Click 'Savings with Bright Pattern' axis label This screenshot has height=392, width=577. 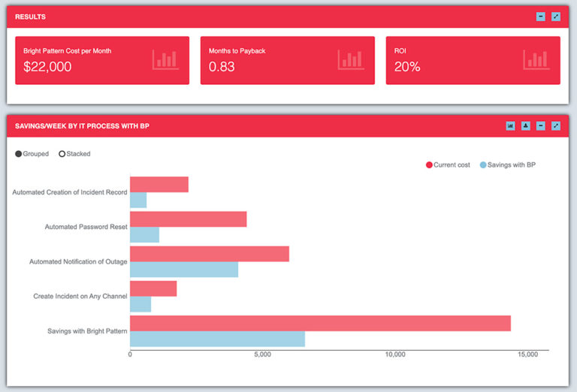[x=87, y=331]
